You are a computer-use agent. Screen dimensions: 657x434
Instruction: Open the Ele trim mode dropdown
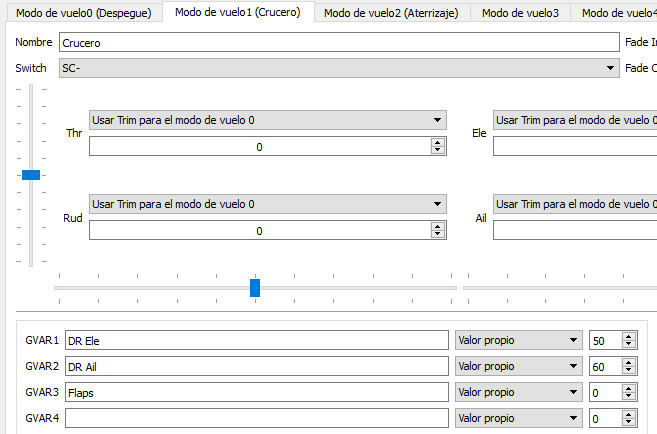click(x=574, y=120)
